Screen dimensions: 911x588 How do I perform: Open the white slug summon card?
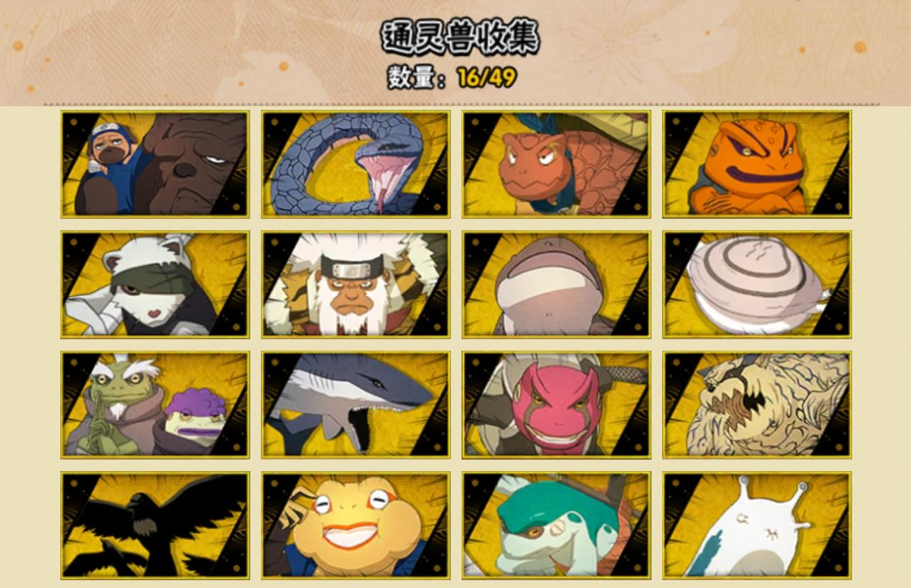pos(756,525)
